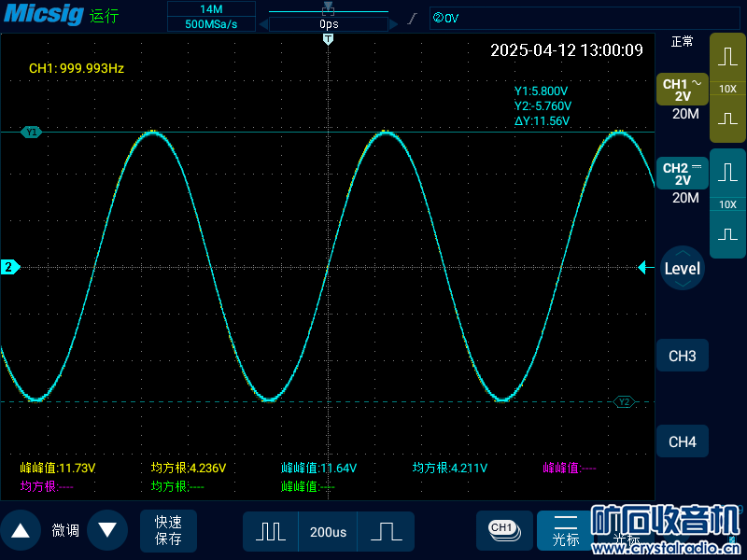
Task: Tap the multi-pulse timebase icon left of 200us
Action: tap(271, 531)
